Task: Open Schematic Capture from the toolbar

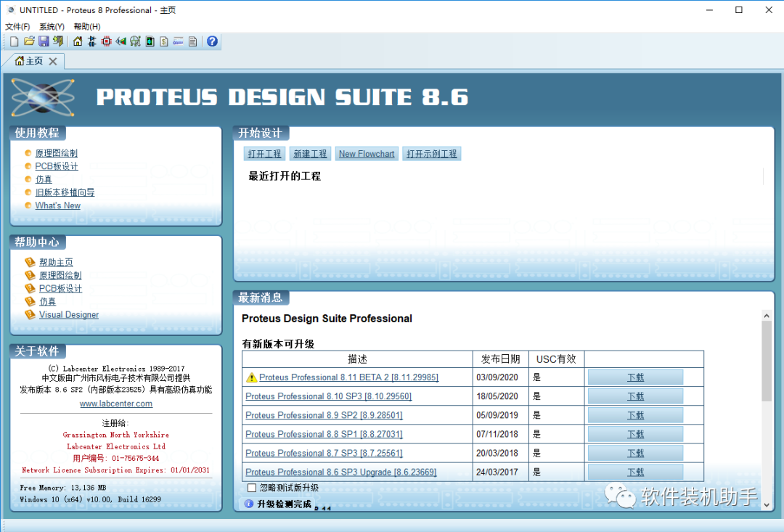Action: (92, 41)
